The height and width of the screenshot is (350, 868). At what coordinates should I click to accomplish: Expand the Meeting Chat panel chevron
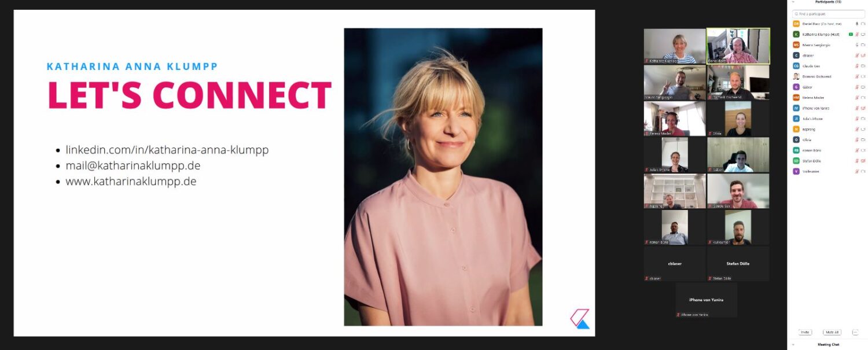point(793,345)
